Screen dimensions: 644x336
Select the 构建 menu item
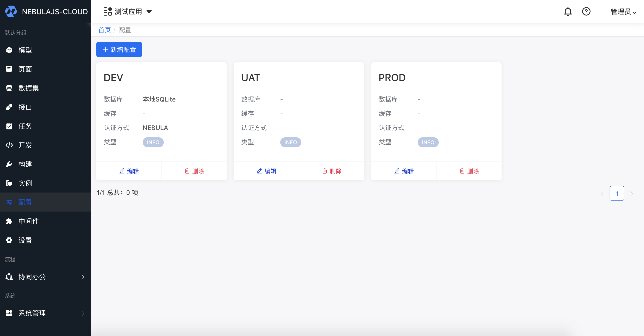click(x=25, y=164)
